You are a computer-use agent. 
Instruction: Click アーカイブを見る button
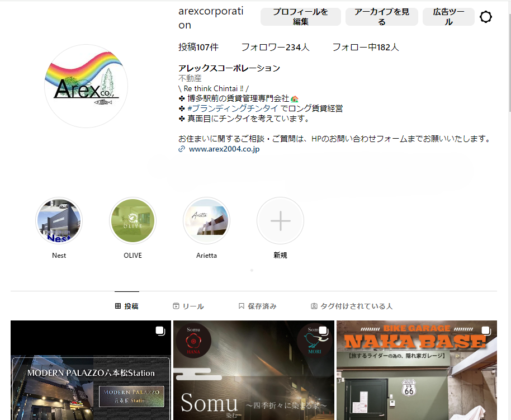382,17
